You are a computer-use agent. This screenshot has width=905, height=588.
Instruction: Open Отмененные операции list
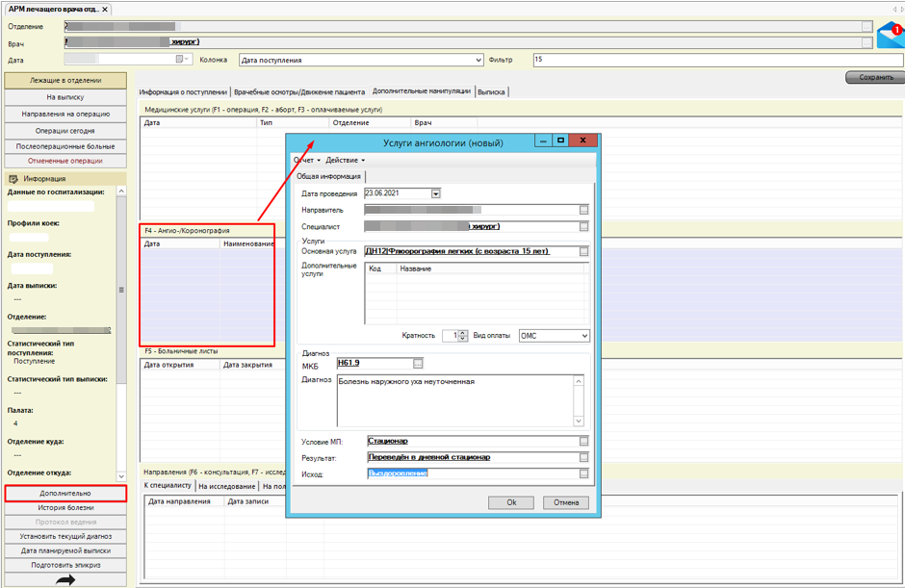pyautogui.click(x=65, y=161)
